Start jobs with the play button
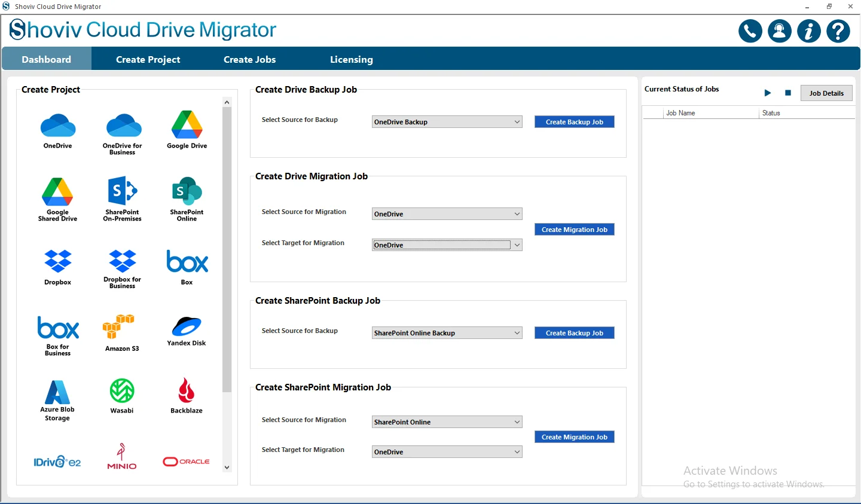 [x=768, y=93]
